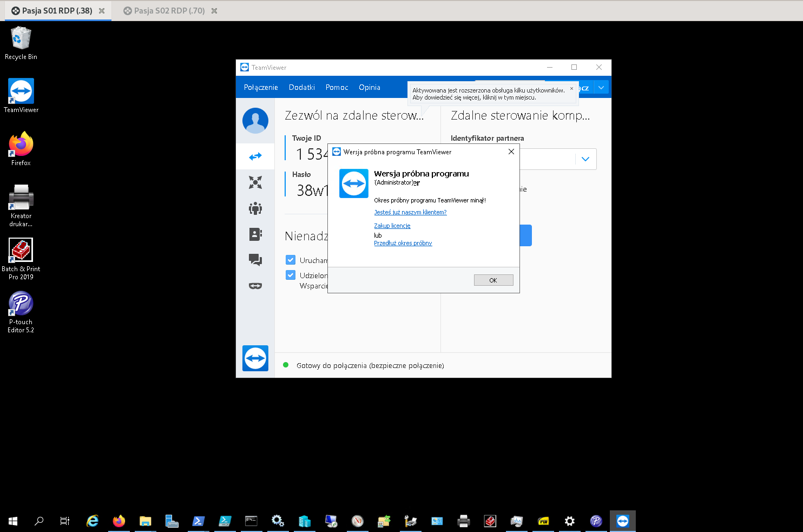This screenshot has width=803, height=532.
Task: Open File Explorer from the taskbar
Action: 146,521
